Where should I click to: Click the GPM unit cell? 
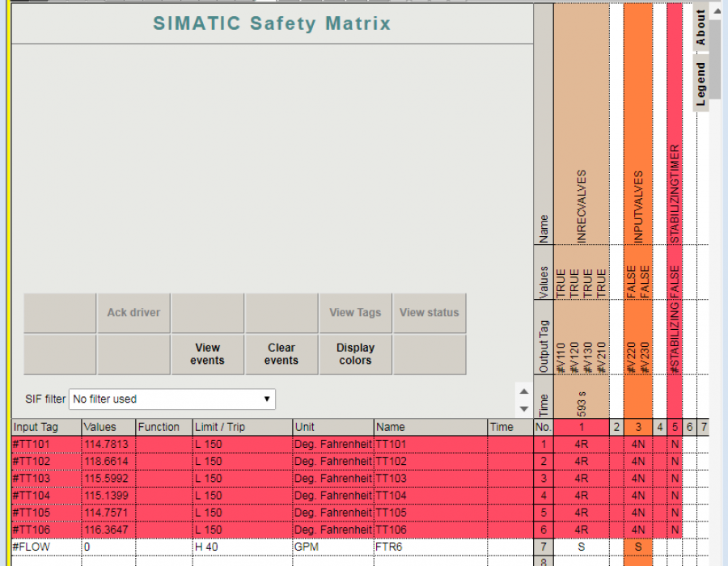tap(333, 547)
